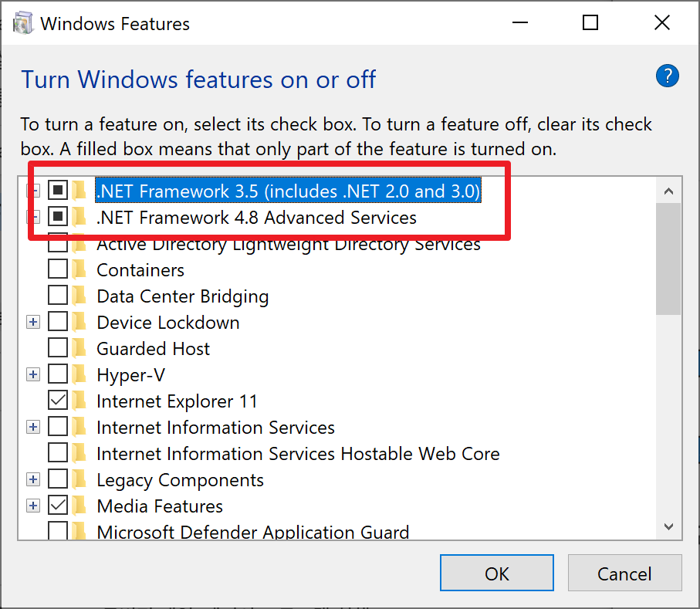Click the scrollbar down arrow
Screen dimensions: 700x609
(668, 526)
